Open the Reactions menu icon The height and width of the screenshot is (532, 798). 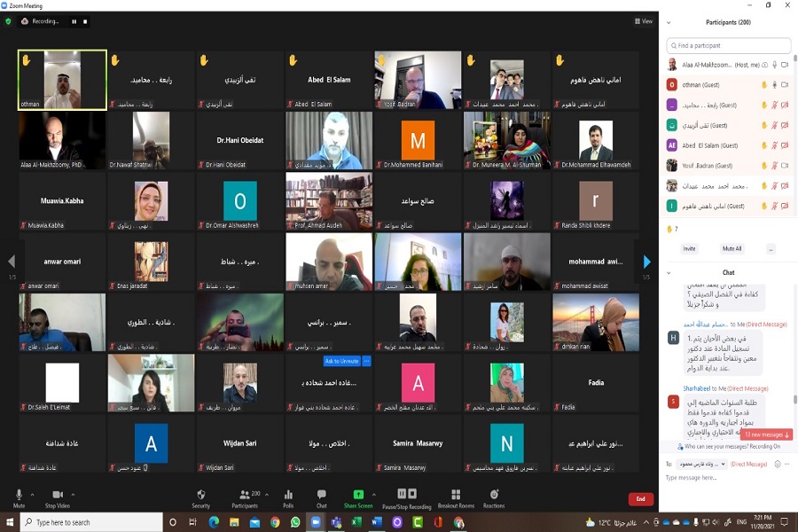(x=494, y=495)
